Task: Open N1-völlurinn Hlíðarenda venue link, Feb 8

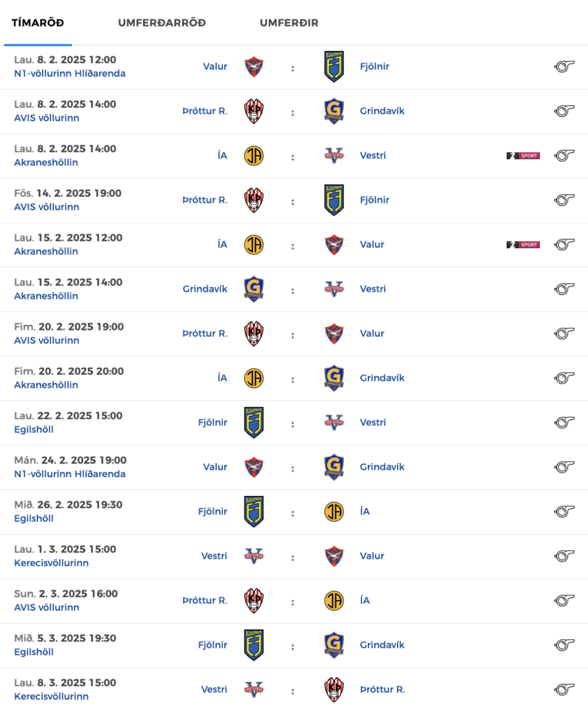Action: click(x=69, y=74)
